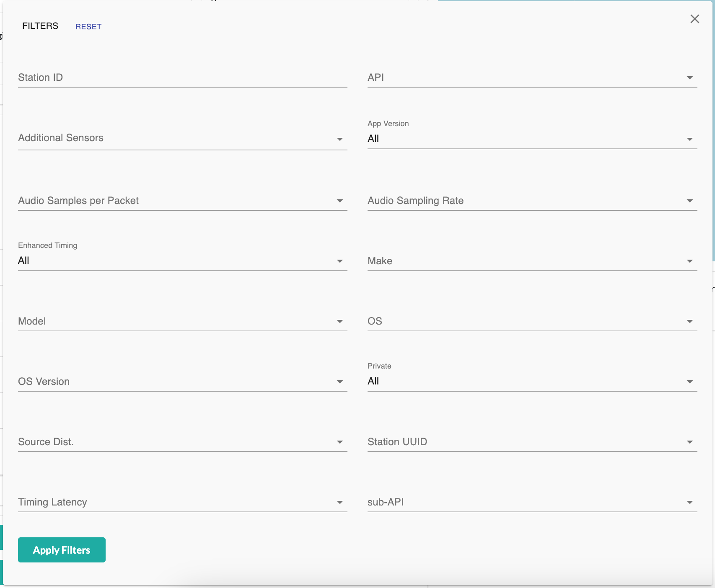Close the filters dialog with X icon

tap(694, 19)
